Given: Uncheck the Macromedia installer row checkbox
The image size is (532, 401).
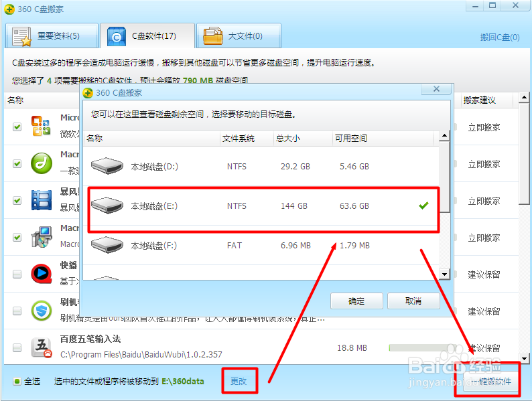Looking at the screenshot, I should [x=17, y=237].
